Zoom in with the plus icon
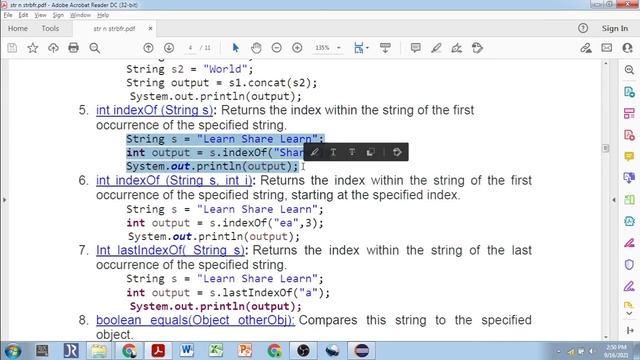Screen dimensions: 640x360 297,48
